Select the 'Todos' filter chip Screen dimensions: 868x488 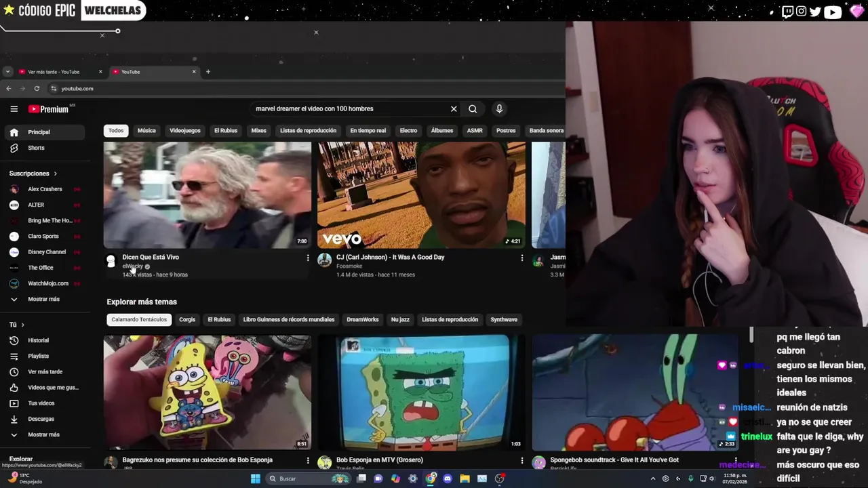116,130
